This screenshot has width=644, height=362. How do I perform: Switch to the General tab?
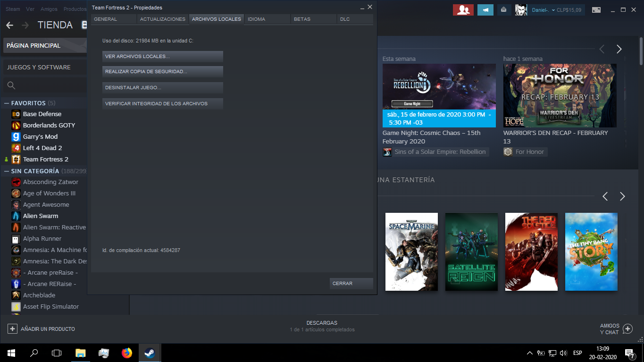tap(114, 19)
